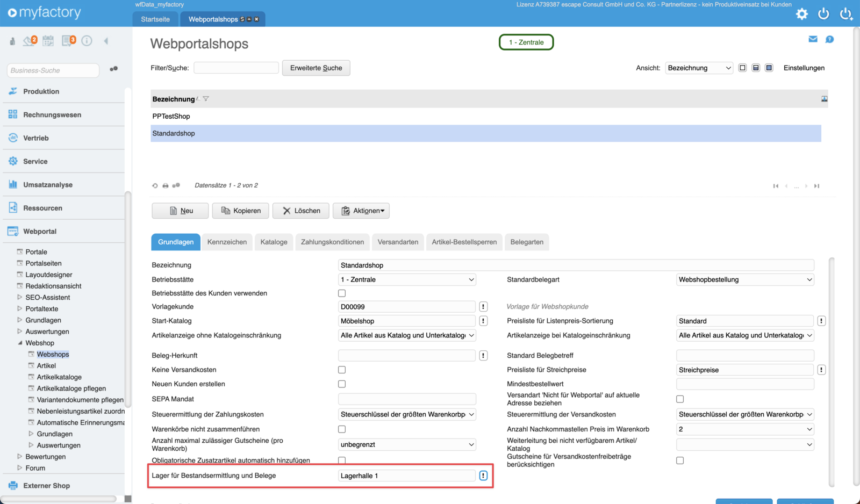
Task: Jump to last page of records
Action: 816,186
